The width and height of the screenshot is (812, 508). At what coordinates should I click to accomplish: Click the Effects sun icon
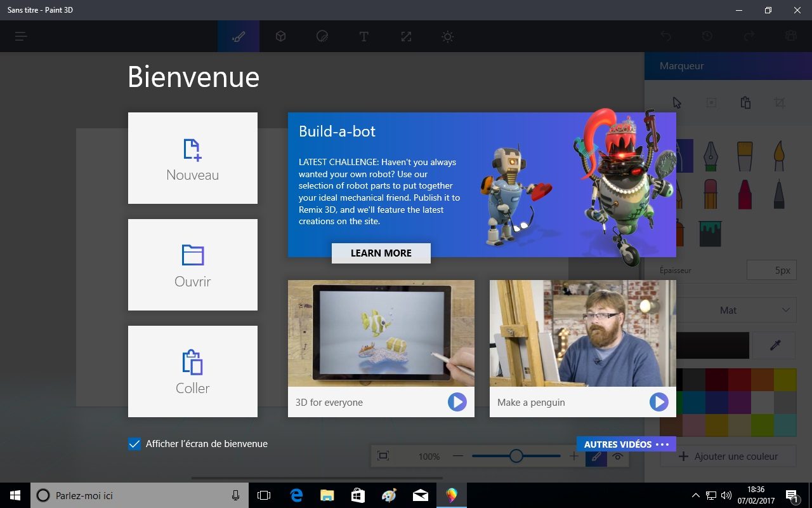click(x=448, y=37)
